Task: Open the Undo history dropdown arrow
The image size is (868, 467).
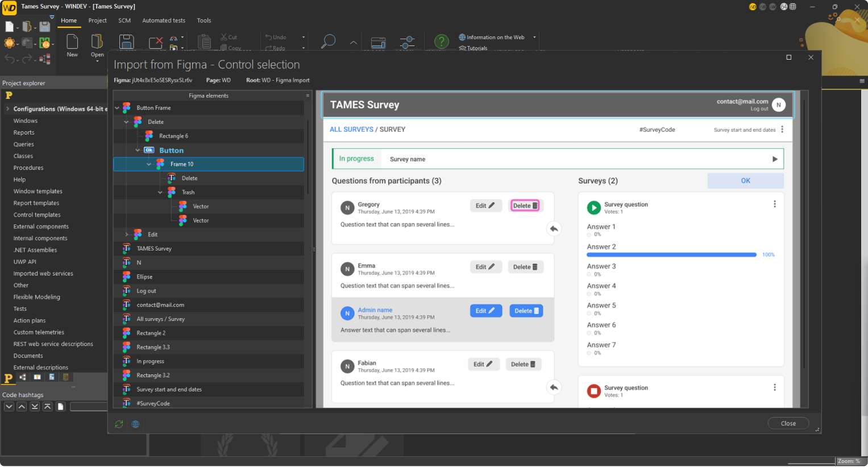Action: pos(304,37)
